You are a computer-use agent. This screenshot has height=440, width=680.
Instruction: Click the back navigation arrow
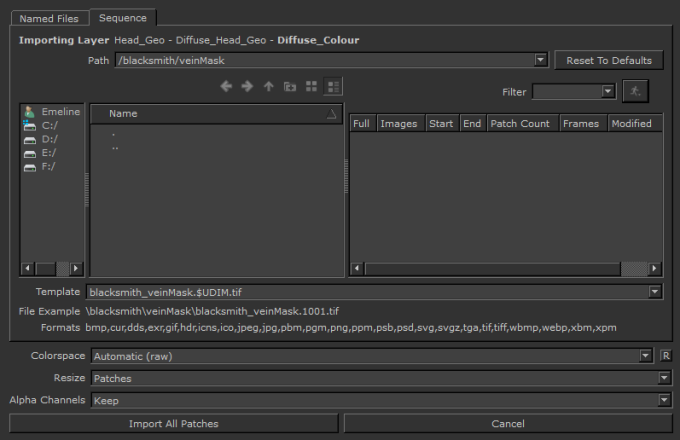226,87
